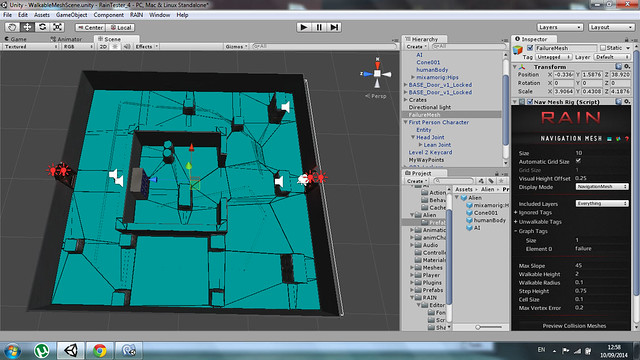Screen dimensions: 640x360
Task: Click Create button in Project panel
Action: [x=416, y=181]
